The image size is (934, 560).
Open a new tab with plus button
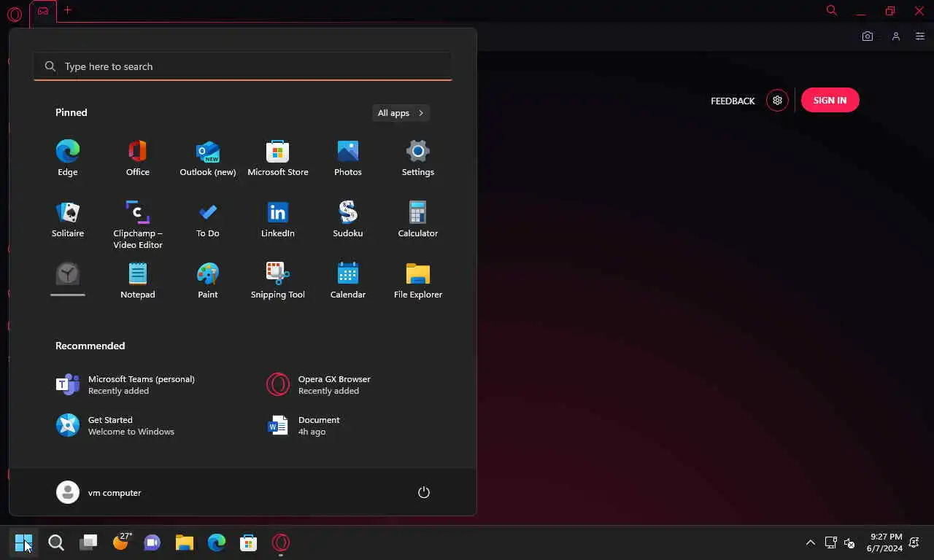coord(67,10)
